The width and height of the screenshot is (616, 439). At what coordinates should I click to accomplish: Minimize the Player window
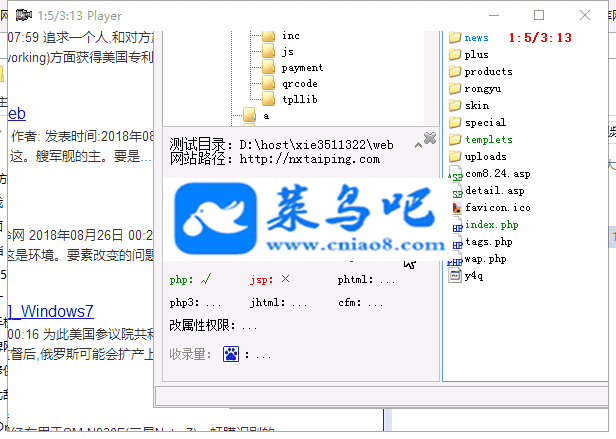[x=494, y=15]
